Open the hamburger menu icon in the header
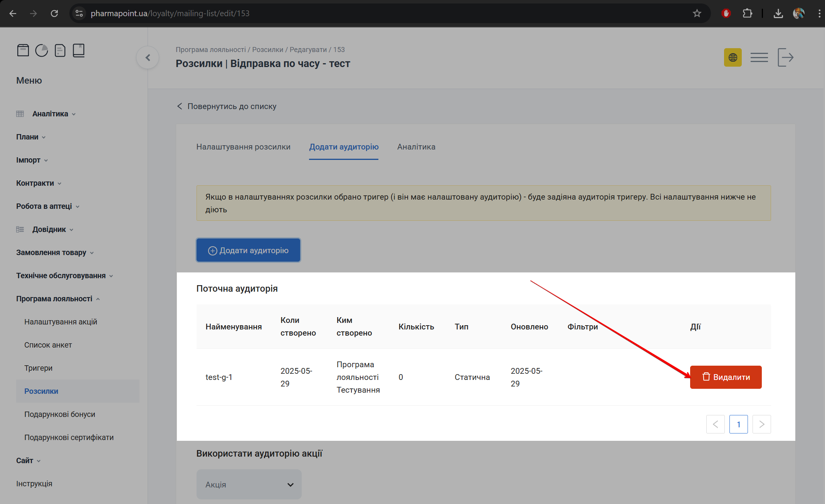 pyautogui.click(x=759, y=58)
